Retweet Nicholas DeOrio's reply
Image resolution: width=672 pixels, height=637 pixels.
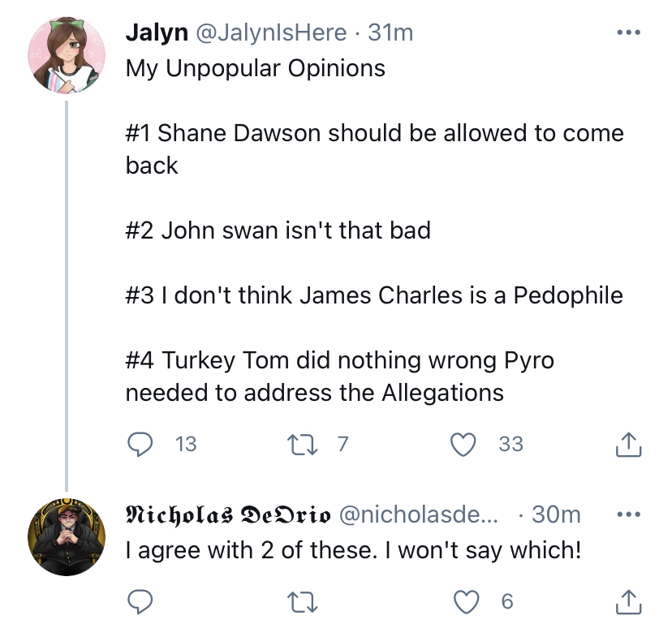302,601
